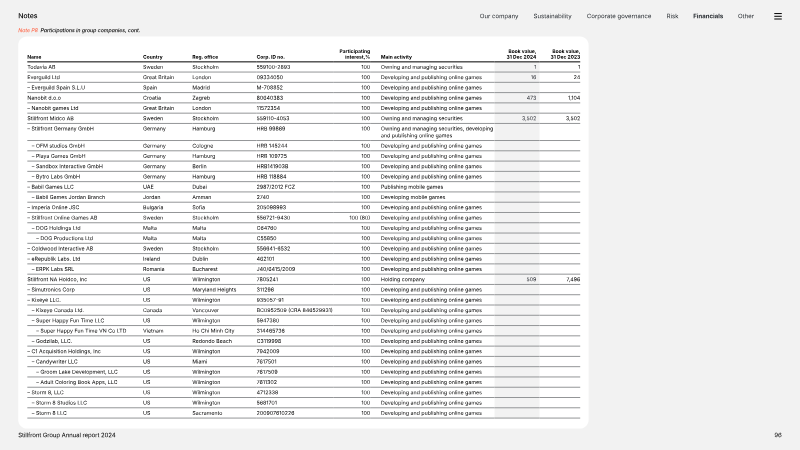Select Sandbox Interactive GmbH entry

tap(67, 166)
